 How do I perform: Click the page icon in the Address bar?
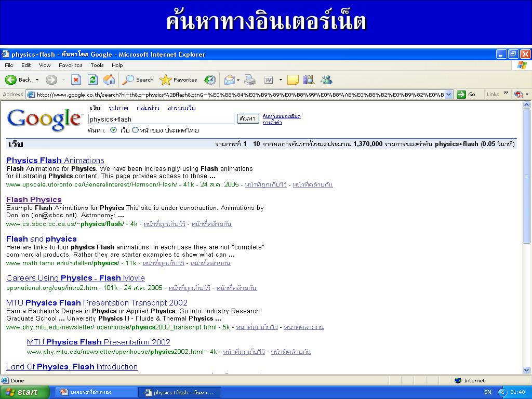click(31, 95)
